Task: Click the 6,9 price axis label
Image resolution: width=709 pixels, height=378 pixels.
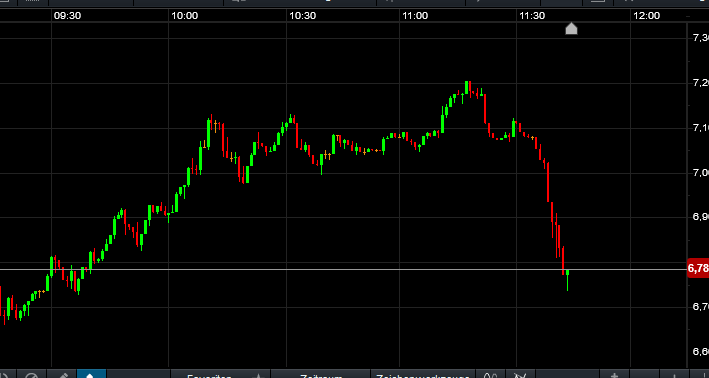Action: click(700, 217)
